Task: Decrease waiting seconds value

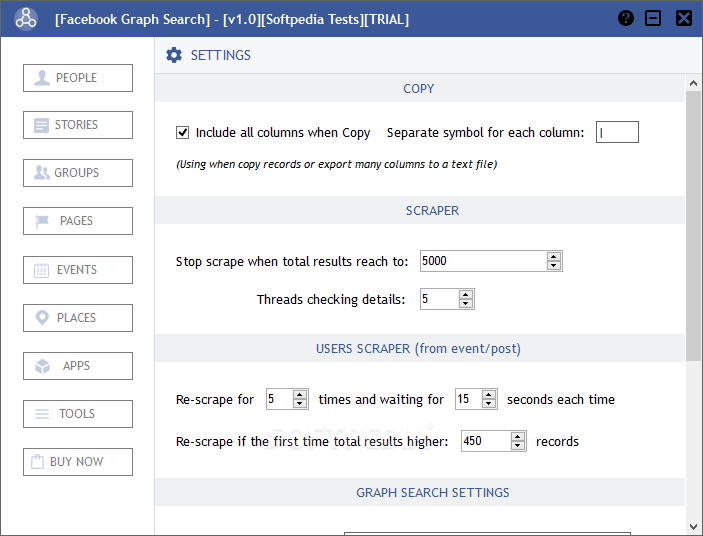Action: pos(489,403)
